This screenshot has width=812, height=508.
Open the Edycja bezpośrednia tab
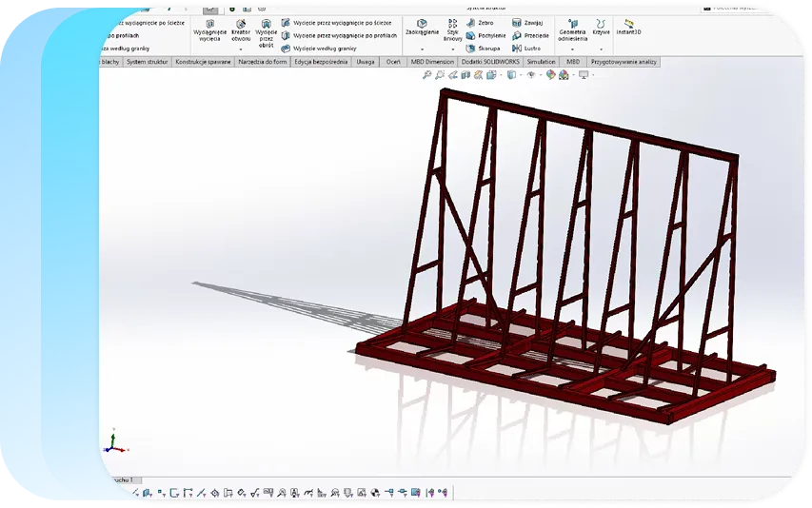click(x=321, y=62)
